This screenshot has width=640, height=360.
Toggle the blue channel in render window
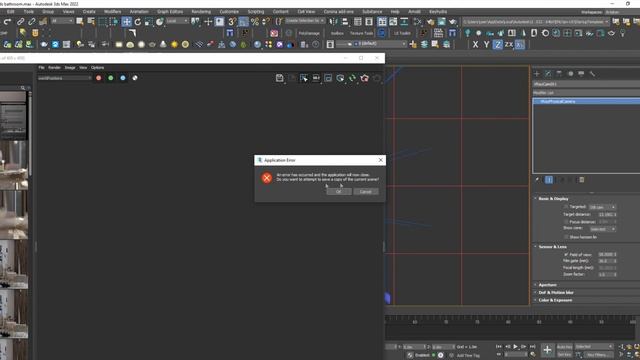[x=123, y=78]
